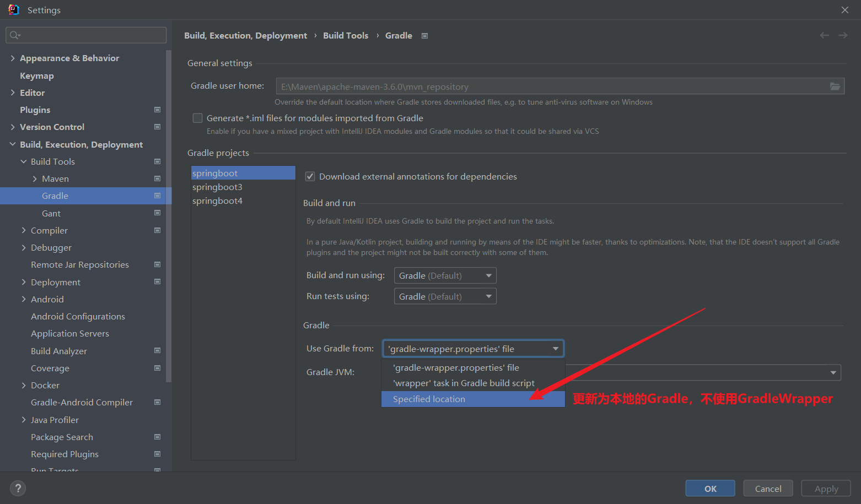This screenshot has height=504, width=861.
Task: Expand the Editor settings section
Action: (x=13, y=93)
